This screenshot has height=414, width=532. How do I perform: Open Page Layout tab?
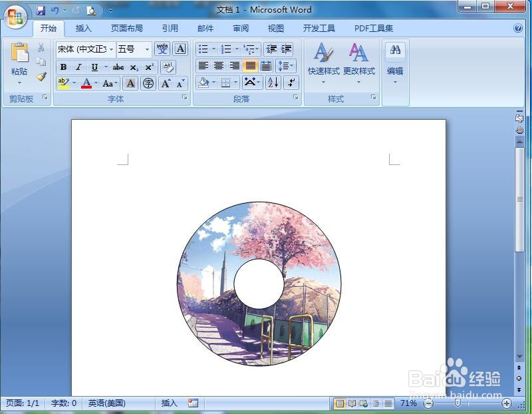tap(126, 29)
